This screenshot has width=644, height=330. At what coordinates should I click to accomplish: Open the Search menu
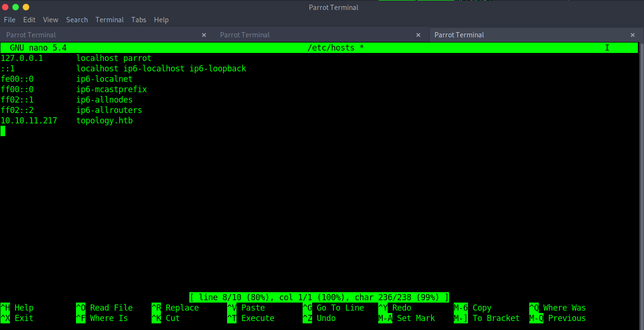coord(77,20)
